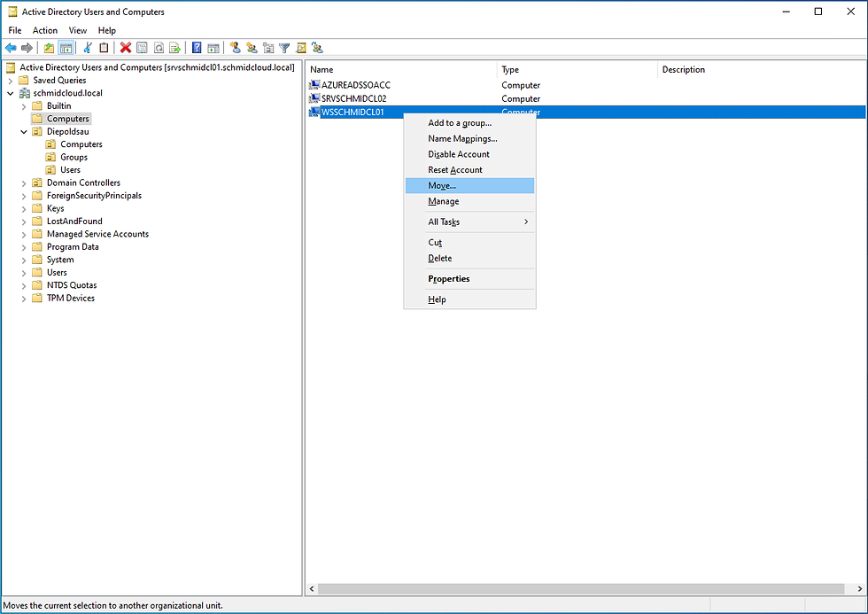
Task: Open the File menu
Action: 15,30
